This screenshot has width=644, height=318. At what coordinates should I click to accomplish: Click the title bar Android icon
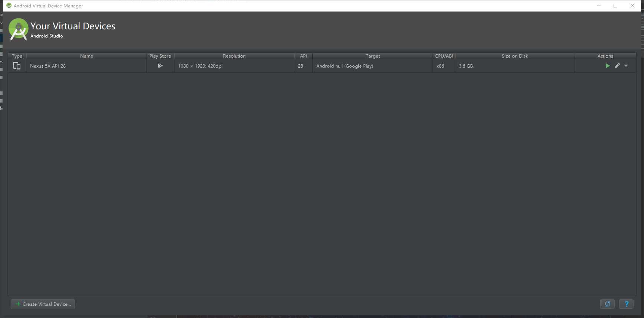pyautogui.click(x=9, y=6)
